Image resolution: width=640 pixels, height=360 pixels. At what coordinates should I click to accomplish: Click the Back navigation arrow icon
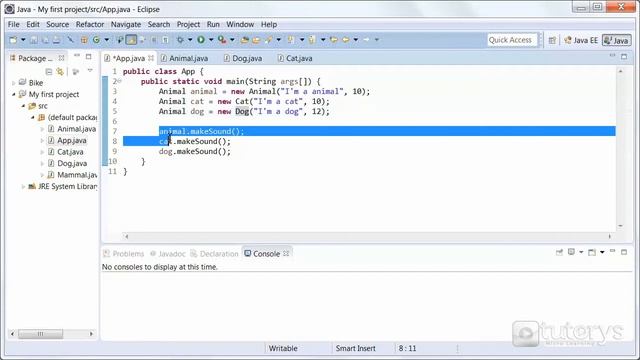(x=345, y=40)
